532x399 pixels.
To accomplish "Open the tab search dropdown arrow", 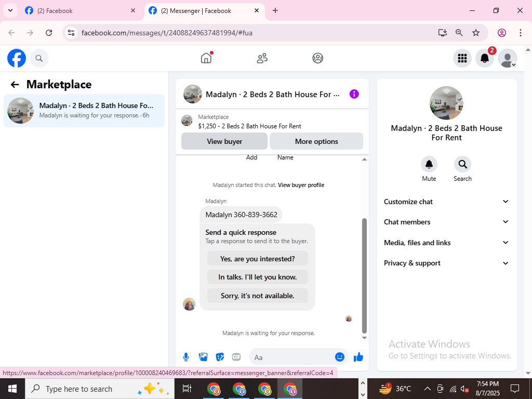I will 10,10.
